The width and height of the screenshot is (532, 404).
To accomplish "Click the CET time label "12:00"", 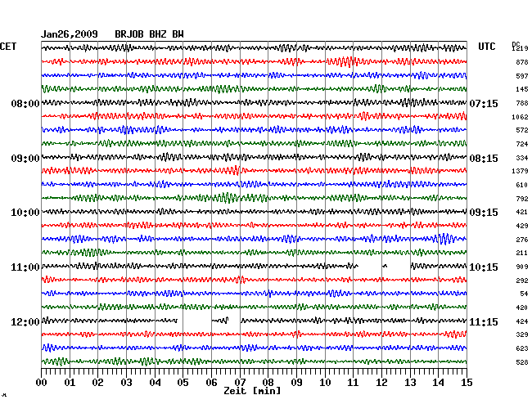I will [25, 321].
